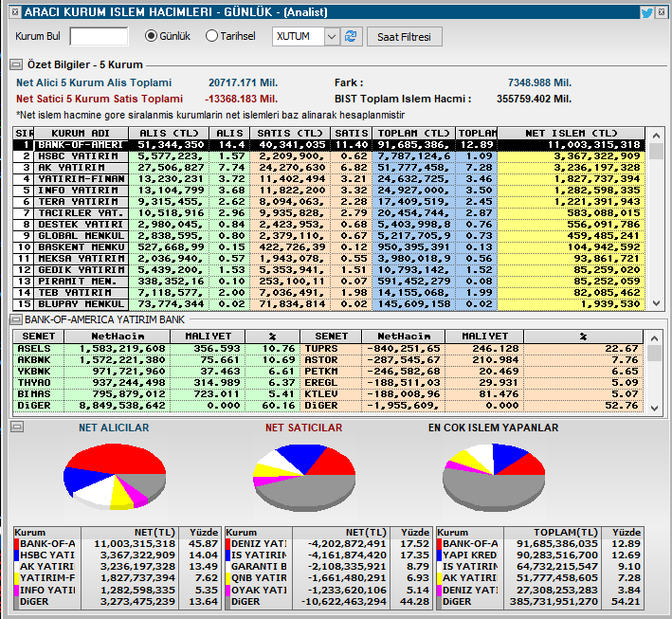Sort by KURUM ADI column header
Screen dimensions: 672x619
point(81,134)
